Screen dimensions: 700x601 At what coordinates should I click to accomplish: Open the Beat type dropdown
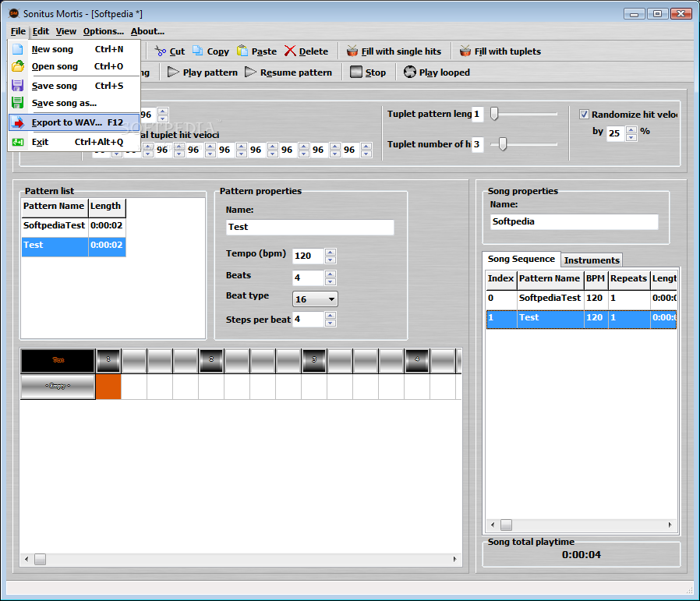click(315, 299)
